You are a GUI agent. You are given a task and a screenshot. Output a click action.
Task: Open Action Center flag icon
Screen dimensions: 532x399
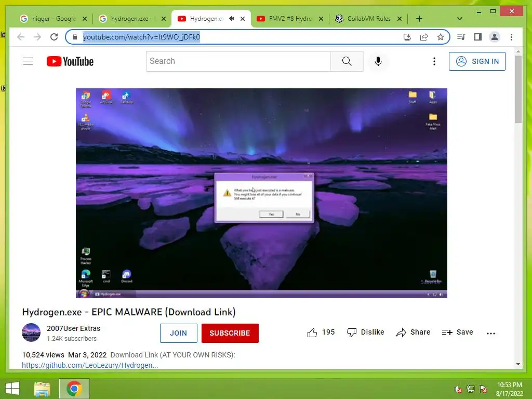483,389
